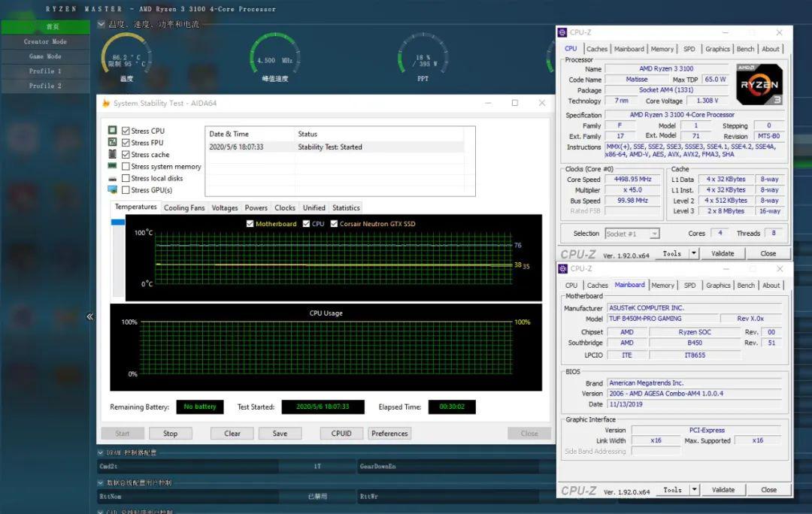This screenshot has height=514, width=812.
Task: Enable Stress local disks
Action: 126,178
